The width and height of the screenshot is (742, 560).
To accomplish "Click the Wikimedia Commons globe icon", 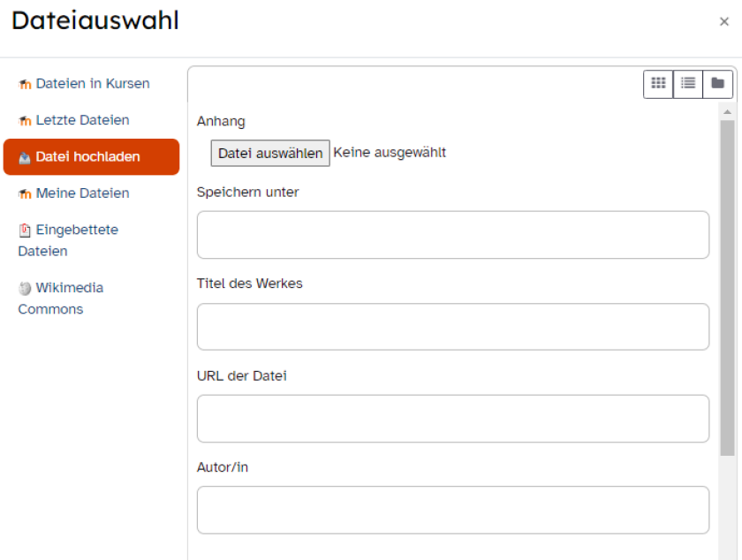I will [x=25, y=289].
